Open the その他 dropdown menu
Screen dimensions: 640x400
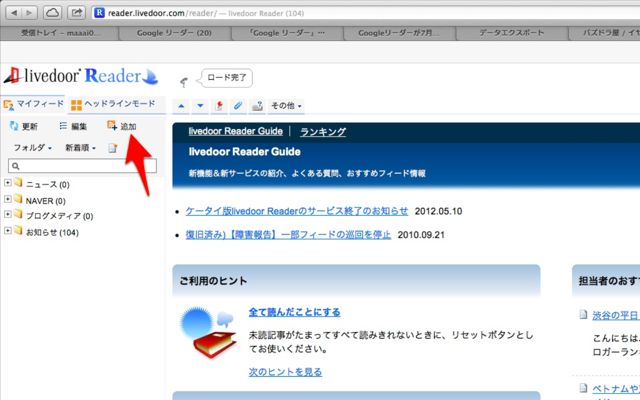pyautogui.click(x=287, y=106)
